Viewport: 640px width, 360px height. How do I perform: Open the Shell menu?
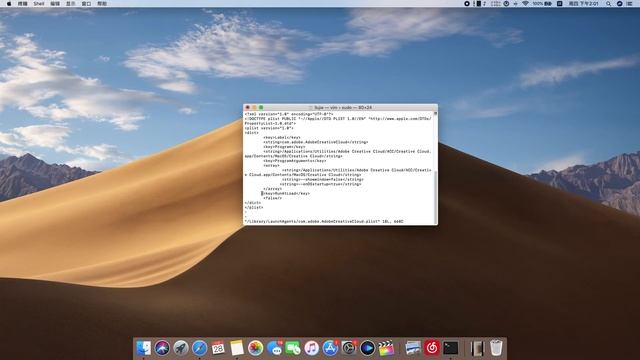click(39, 4)
